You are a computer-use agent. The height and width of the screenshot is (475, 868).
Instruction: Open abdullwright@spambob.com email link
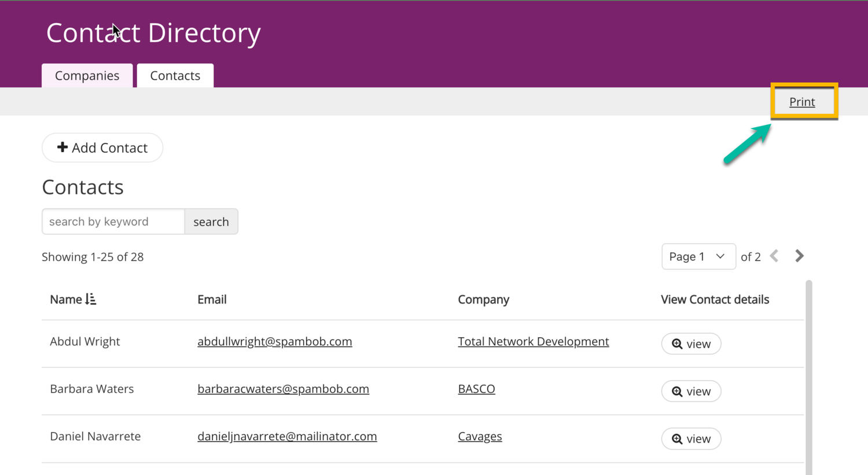coord(274,341)
